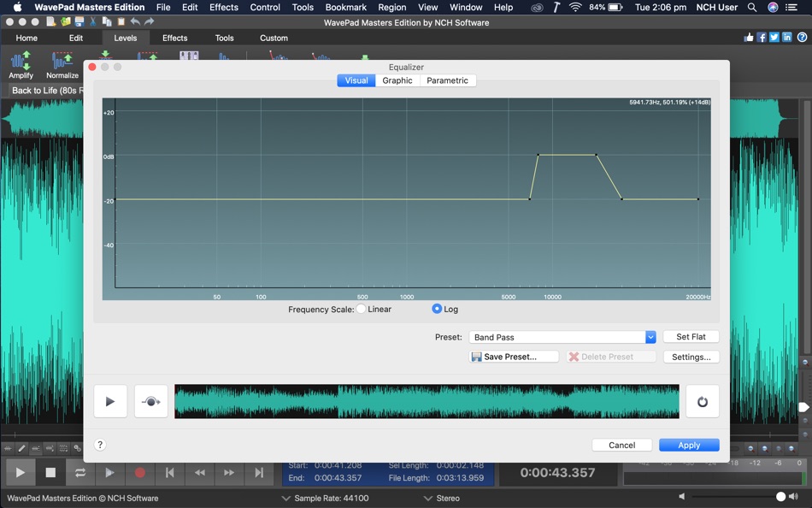Click the mute speaker icon near volume
812x508 pixels.
[682, 497]
